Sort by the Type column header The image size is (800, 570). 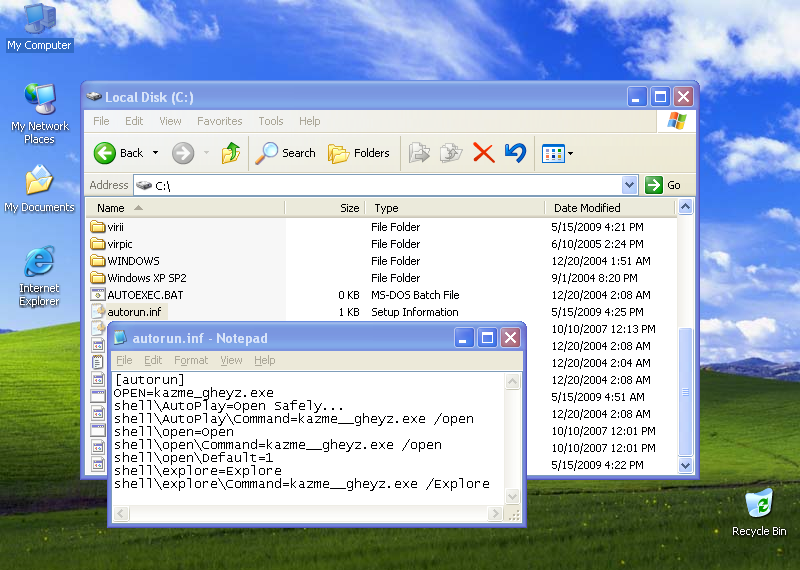[x=455, y=208]
